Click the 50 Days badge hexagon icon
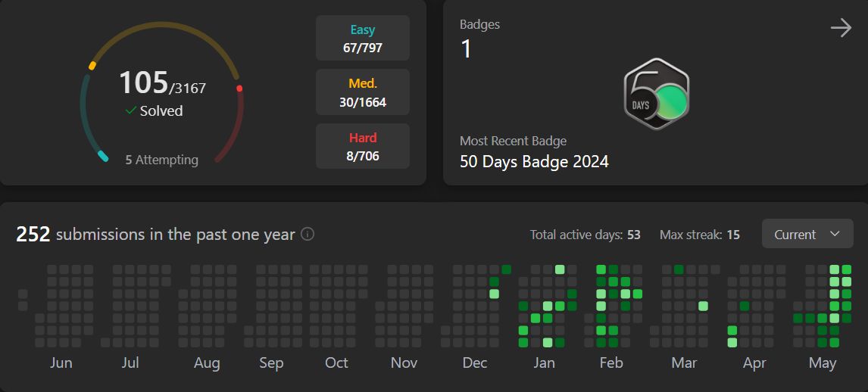868x392 pixels. (657, 94)
